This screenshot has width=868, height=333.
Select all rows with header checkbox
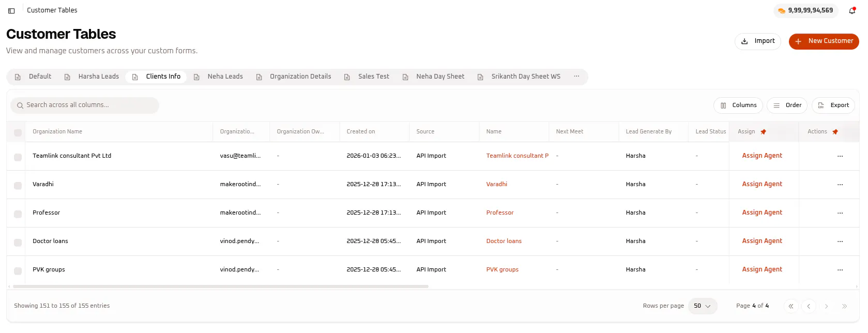click(18, 133)
